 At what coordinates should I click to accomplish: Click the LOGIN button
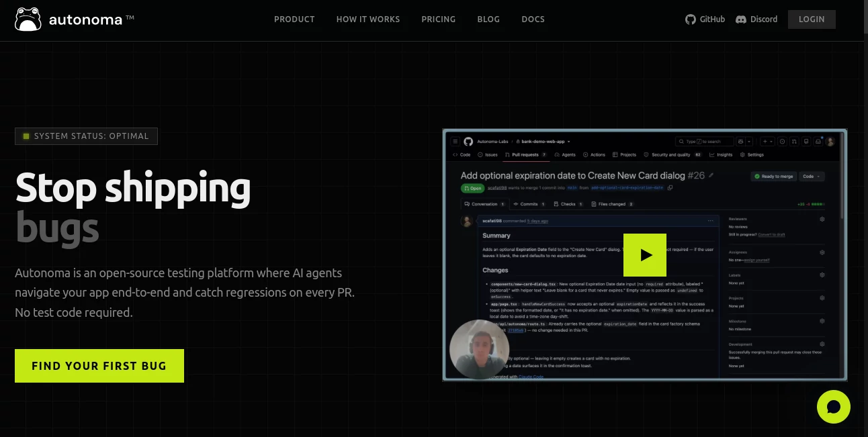coord(812,19)
